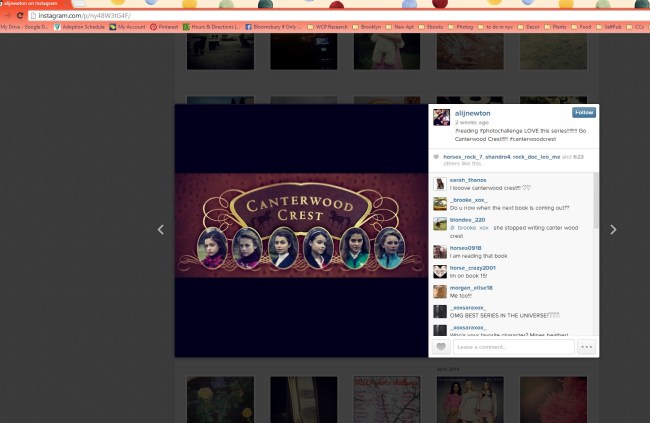Click blondee_220 comment avatar
The image size is (650, 423).
[440, 225]
